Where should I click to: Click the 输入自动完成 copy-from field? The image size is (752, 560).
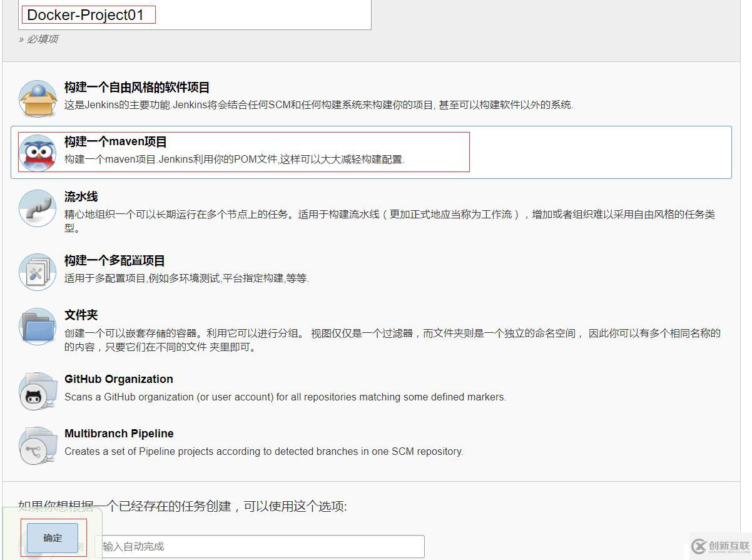pyautogui.click(x=260, y=547)
